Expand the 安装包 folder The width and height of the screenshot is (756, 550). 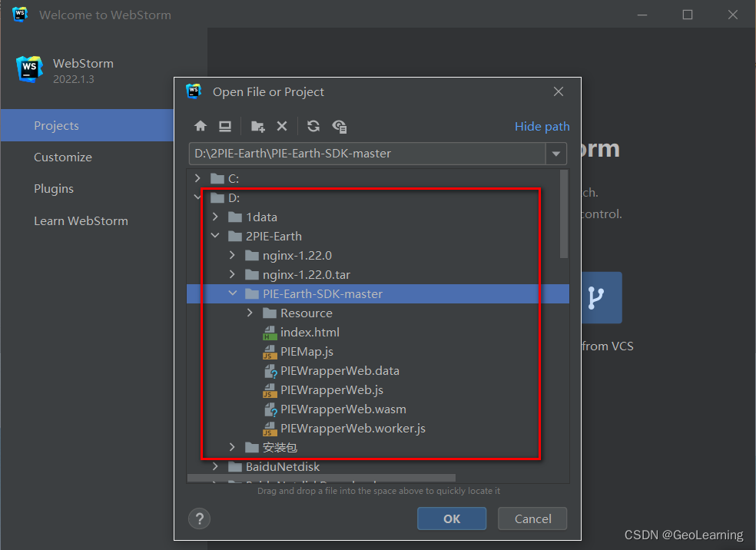[x=232, y=447]
